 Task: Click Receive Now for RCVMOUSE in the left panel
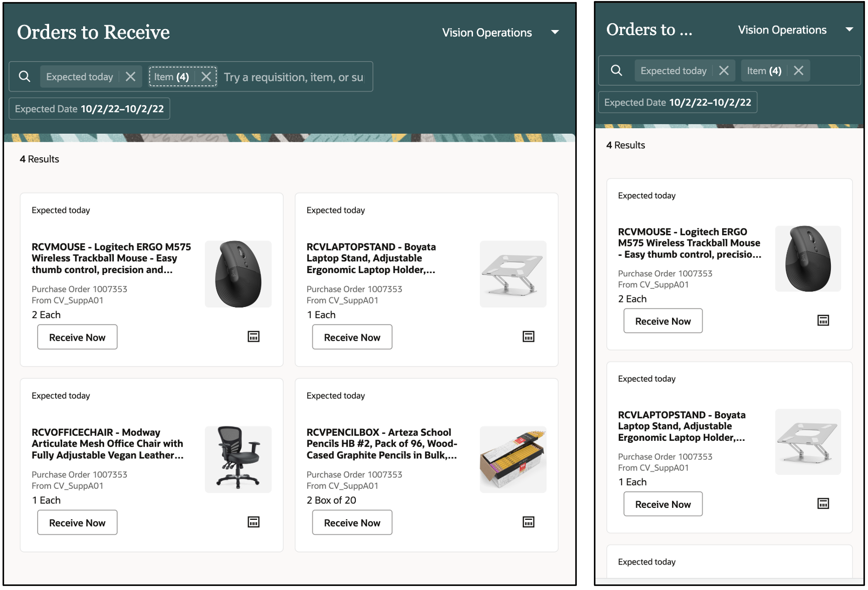pos(77,337)
